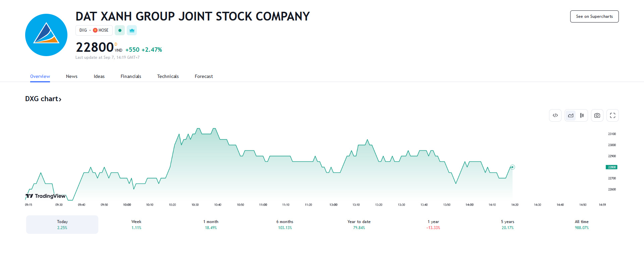Image resolution: width=644 pixels, height=257 pixels.
Task: Click the Dat Xanh Group company logo
Action: tap(46, 35)
